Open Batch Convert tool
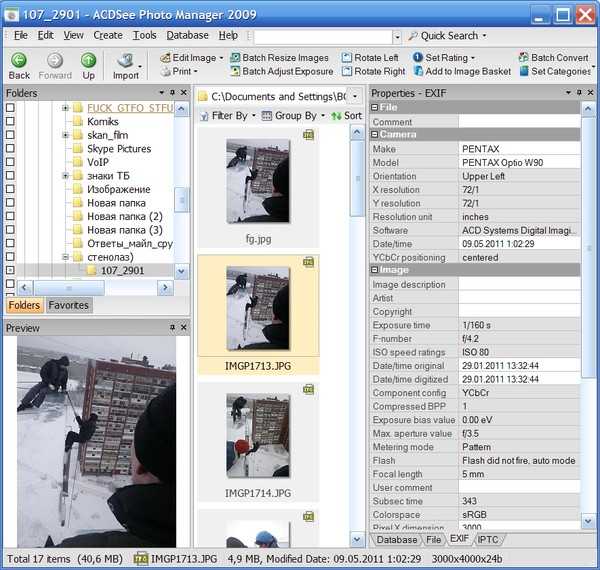The height and width of the screenshot is (570, 600). tap(554, 58)
